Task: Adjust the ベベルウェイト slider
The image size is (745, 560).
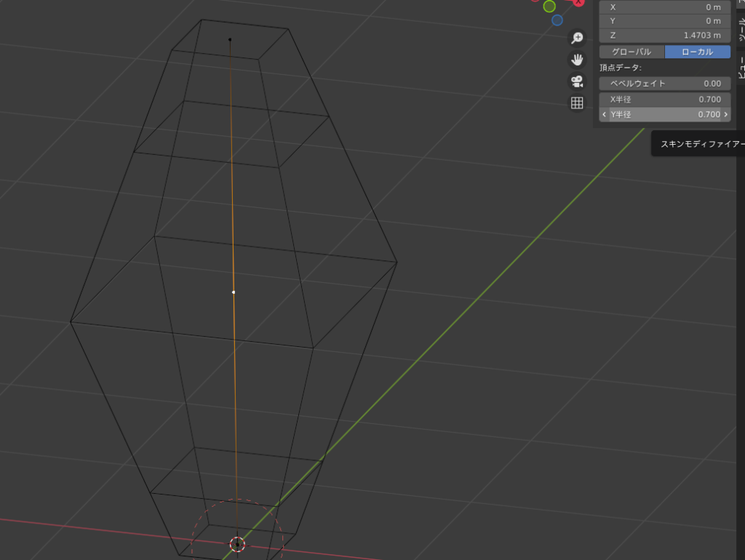Action: point(665,84)
